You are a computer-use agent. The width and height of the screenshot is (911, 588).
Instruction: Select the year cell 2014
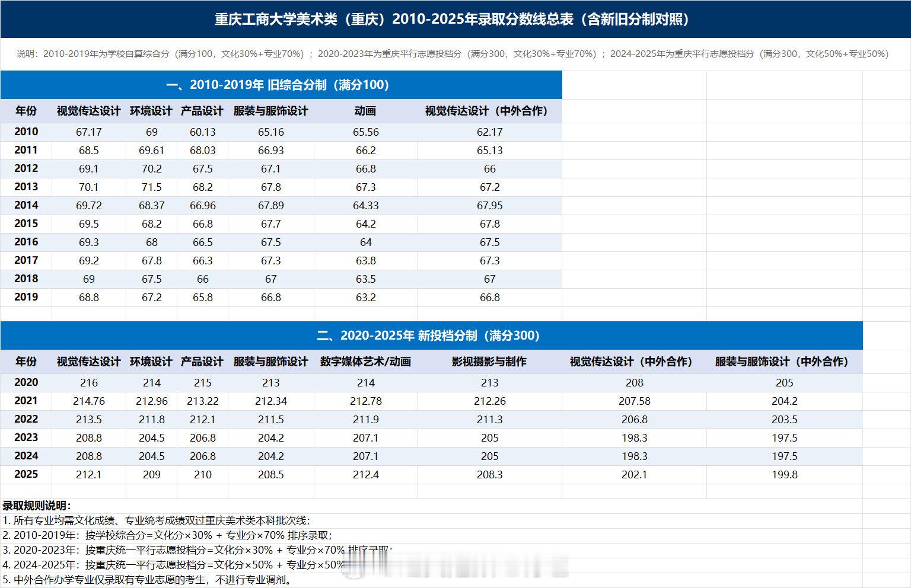pos(26,205)
